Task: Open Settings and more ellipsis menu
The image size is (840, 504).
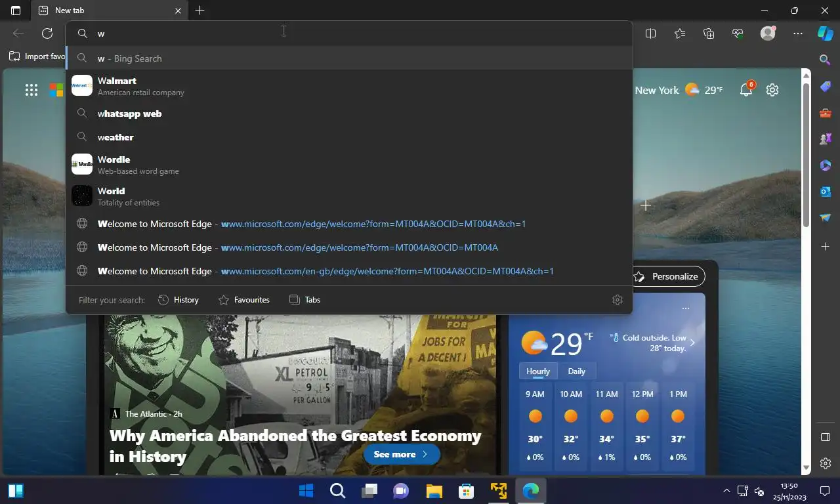Action: [797, 33]
